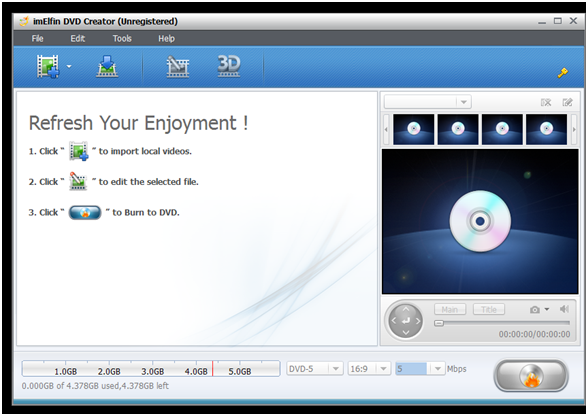Click the Refresh Your Enjoyment heading
Image resolution: width=588 pixels, height=416 pixels.
point(138,123)
